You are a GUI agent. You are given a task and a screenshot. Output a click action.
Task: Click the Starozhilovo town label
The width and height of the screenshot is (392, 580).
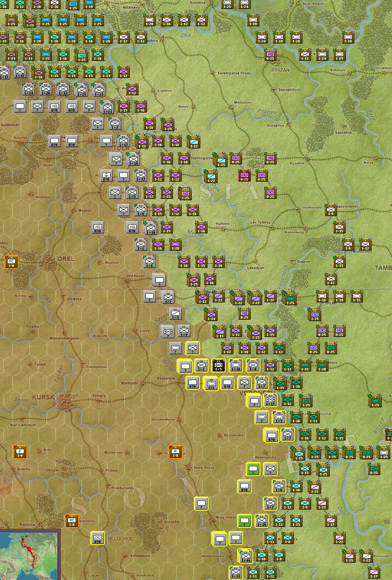[x=289, y=89]
